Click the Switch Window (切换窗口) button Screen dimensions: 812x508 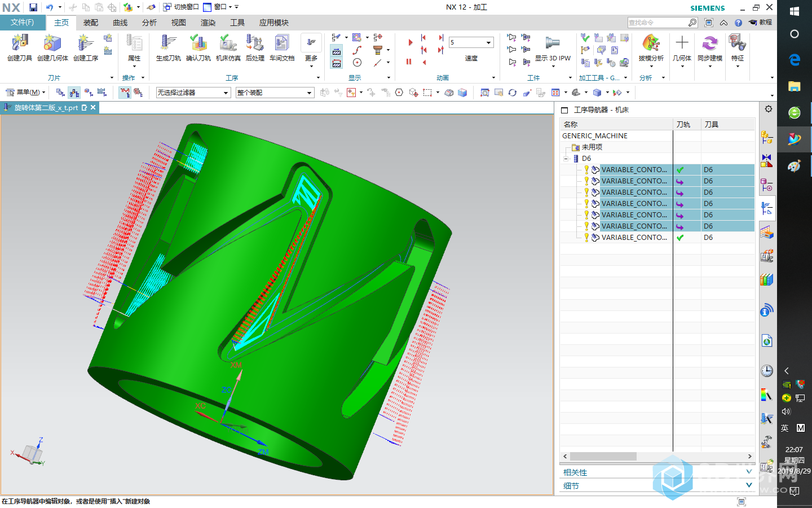(x=181, y=7)
